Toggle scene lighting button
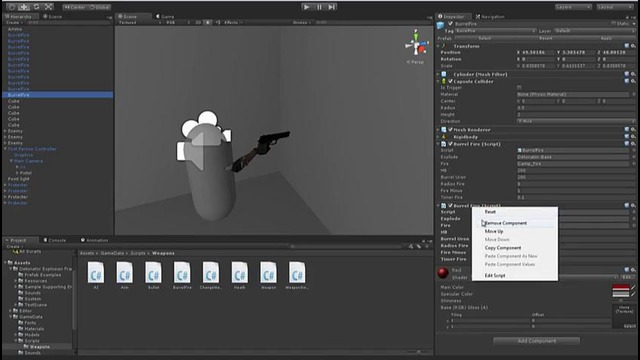This screenshot has width=640, height=360. (208, 22)
